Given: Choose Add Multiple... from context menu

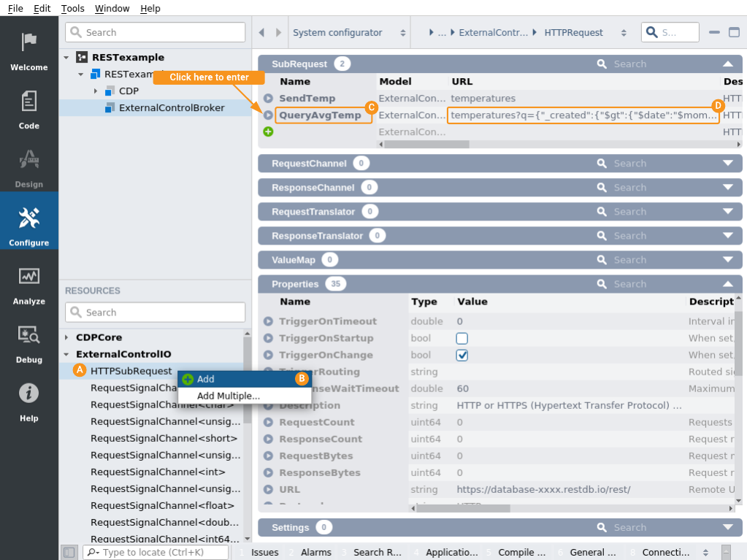Looking at the screenshot, I should pos(228,396).
